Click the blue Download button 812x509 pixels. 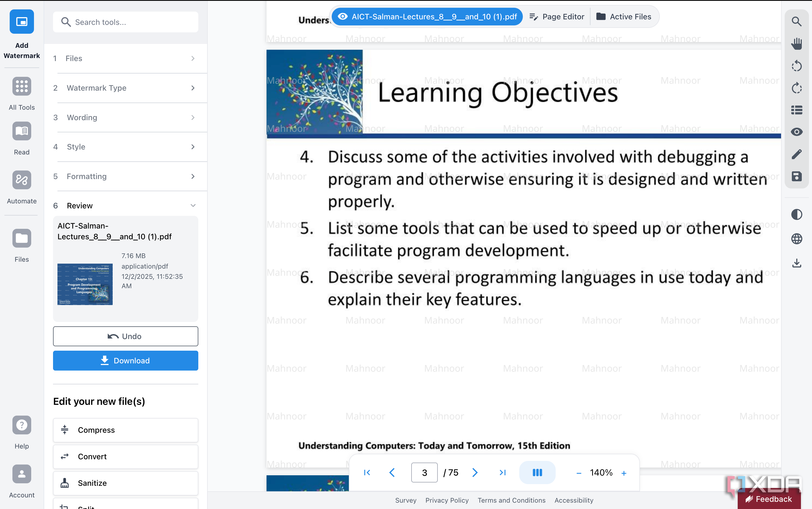[x=125, y=361]
